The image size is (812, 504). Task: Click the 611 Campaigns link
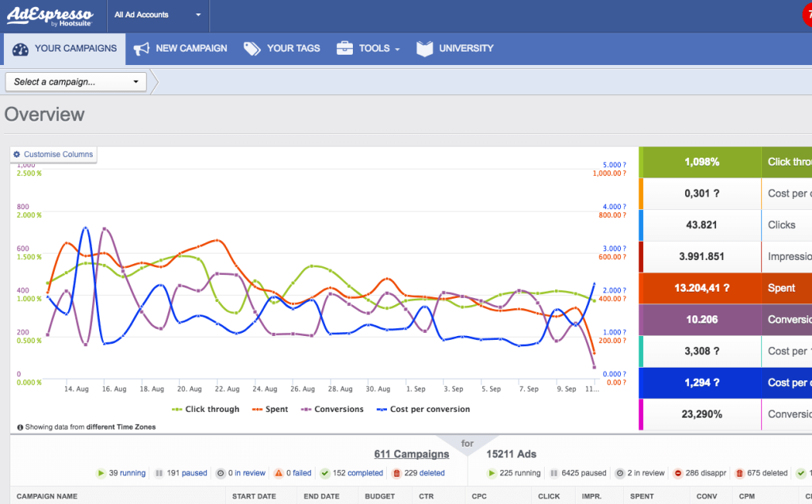coord(412,454)
